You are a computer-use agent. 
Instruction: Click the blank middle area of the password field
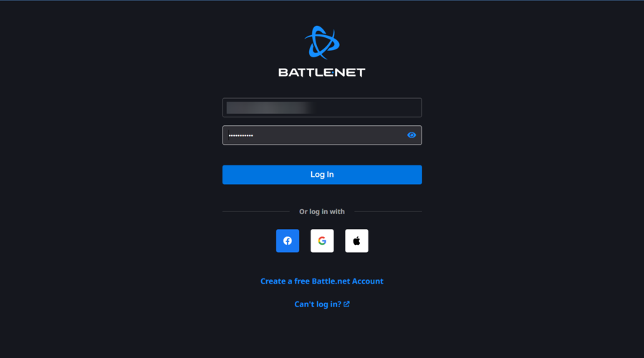[x=328, y=135]
